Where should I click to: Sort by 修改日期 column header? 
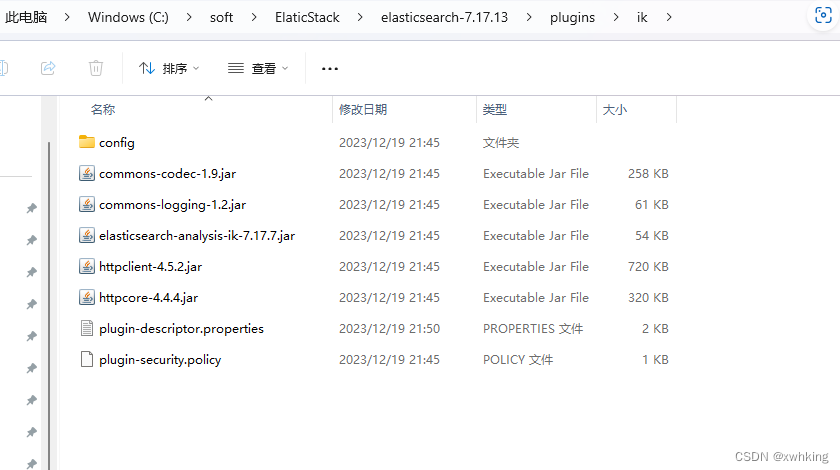[363, 109]
